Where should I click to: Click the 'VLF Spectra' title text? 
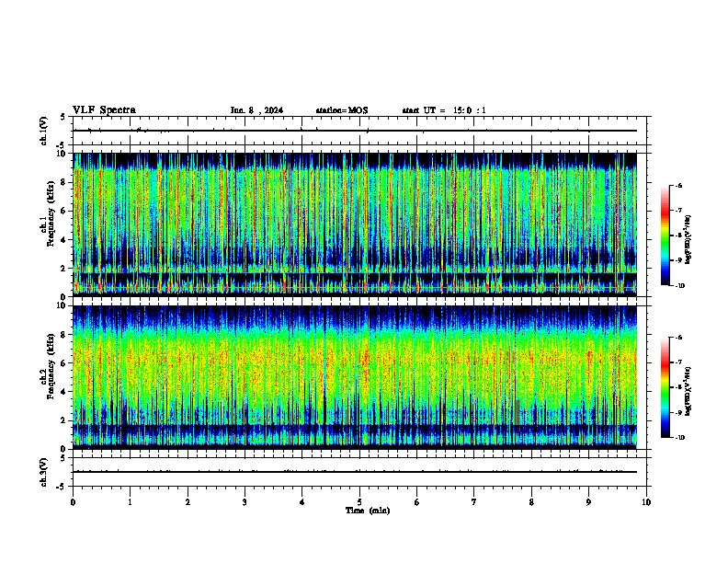[104, 110]
